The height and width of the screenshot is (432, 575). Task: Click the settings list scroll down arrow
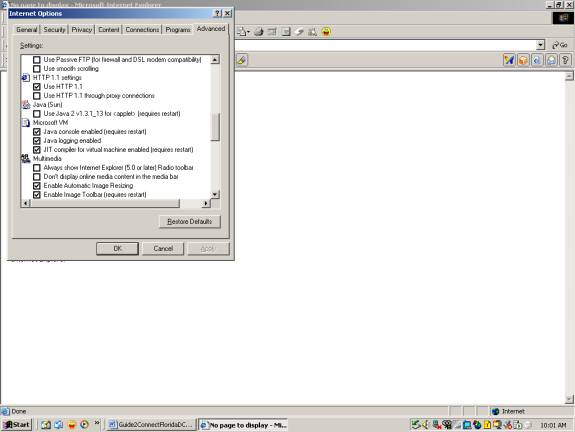click(215, 194)
